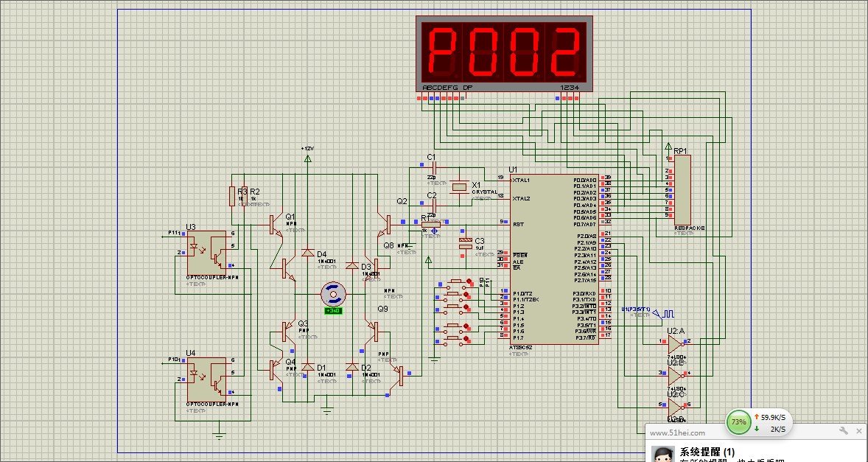Click diode D2 symbol

[x=351, y=367]
